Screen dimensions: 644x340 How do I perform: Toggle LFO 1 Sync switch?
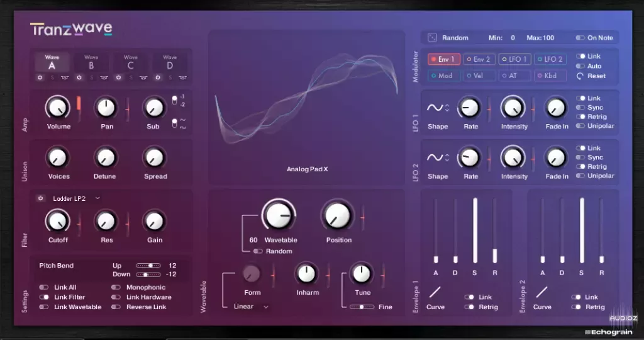click(x=580, y=107)
